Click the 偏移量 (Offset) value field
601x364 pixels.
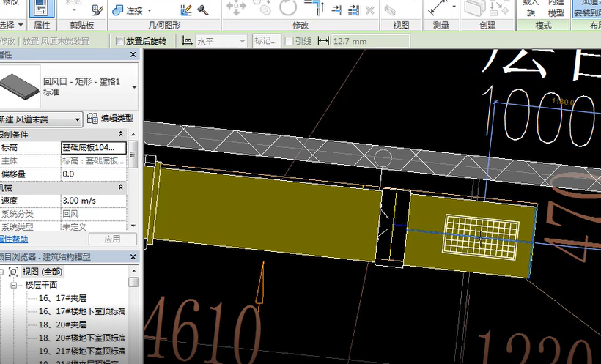pyautogui.click(x=94, y=174)
